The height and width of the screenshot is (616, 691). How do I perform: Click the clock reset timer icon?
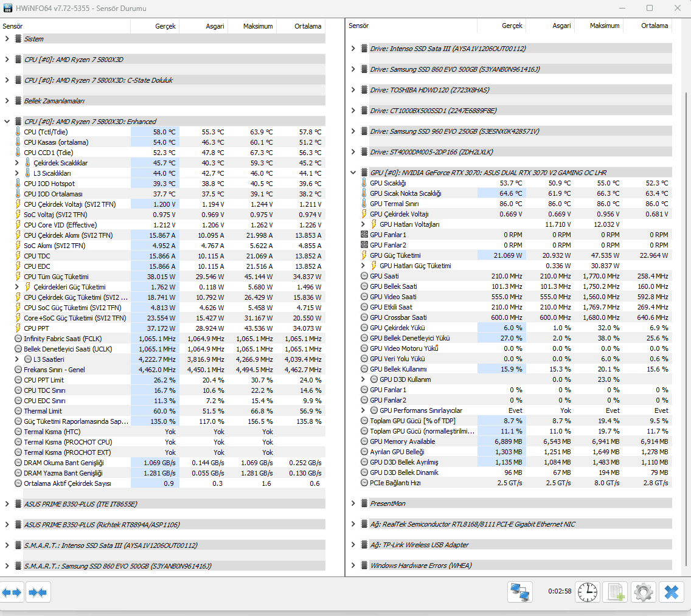[588, 592]
